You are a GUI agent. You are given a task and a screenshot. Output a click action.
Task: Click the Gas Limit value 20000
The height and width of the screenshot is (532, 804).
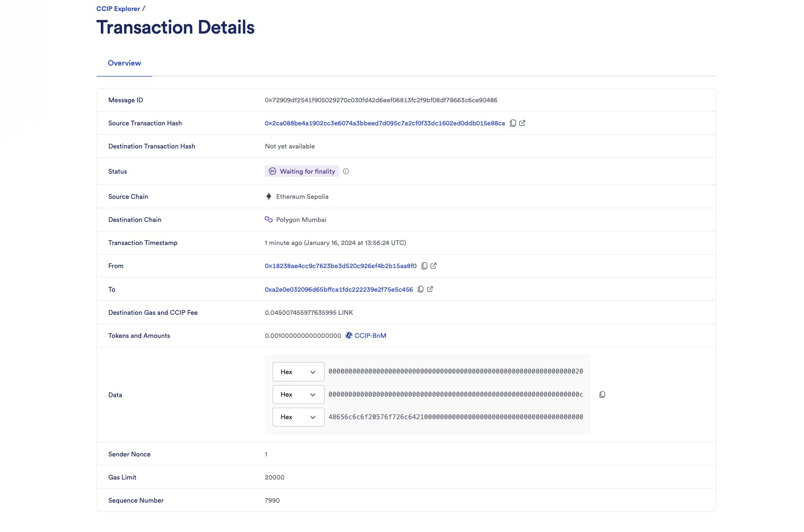275,477
